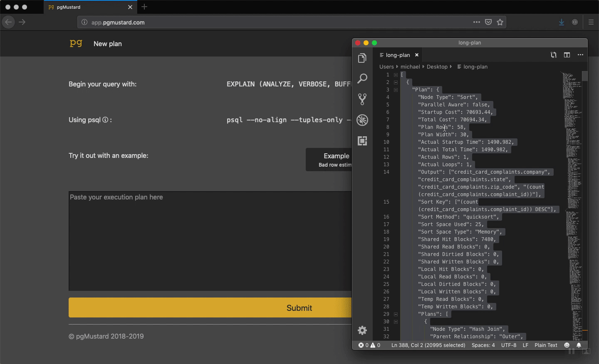This screenshot has height=364, width=599.
Task: Change line ending via LF status item
Action: 525,345
